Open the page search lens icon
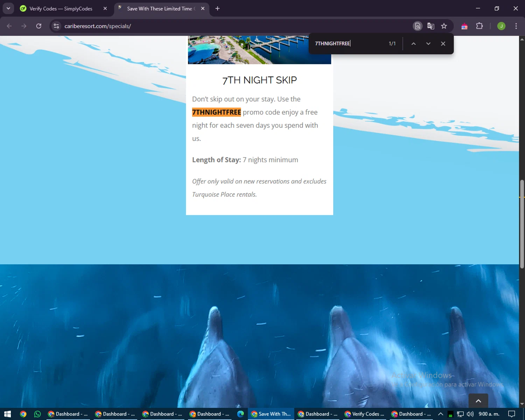This screenshot has height=420, width=525. 418,26
